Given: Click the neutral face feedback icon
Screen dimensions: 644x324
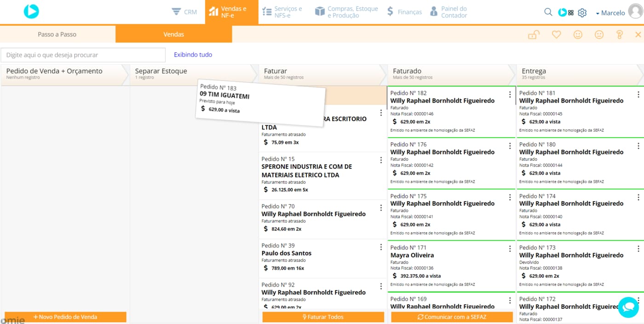Looking at the screenshot, I should click(599, 35).
